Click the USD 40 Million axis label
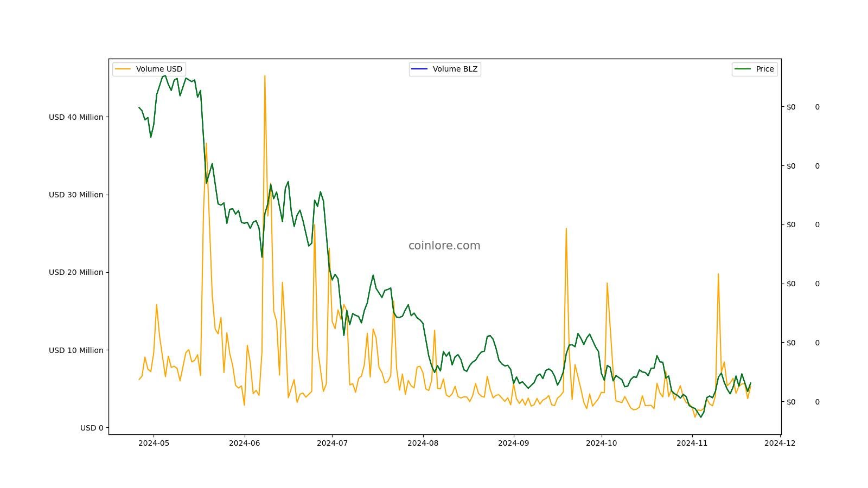The image size is (868, 488). [x=76, y=117]
